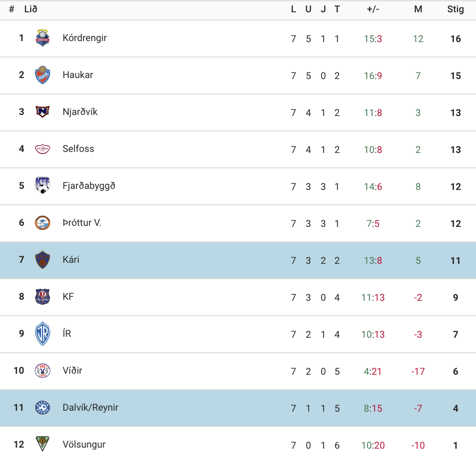The width and height of the screenshot is (476, 462).
Task: Select the highlighted Kári row points value
Action: 455,261
